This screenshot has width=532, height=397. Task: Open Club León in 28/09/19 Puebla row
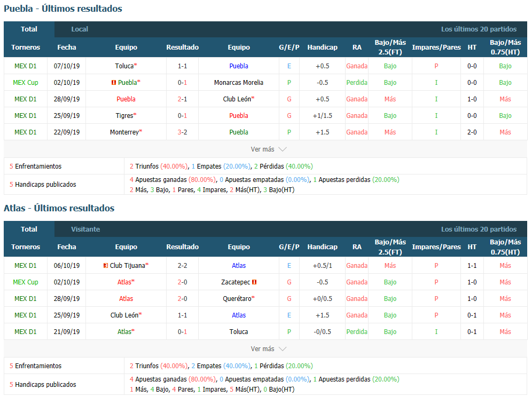point(237,99)
